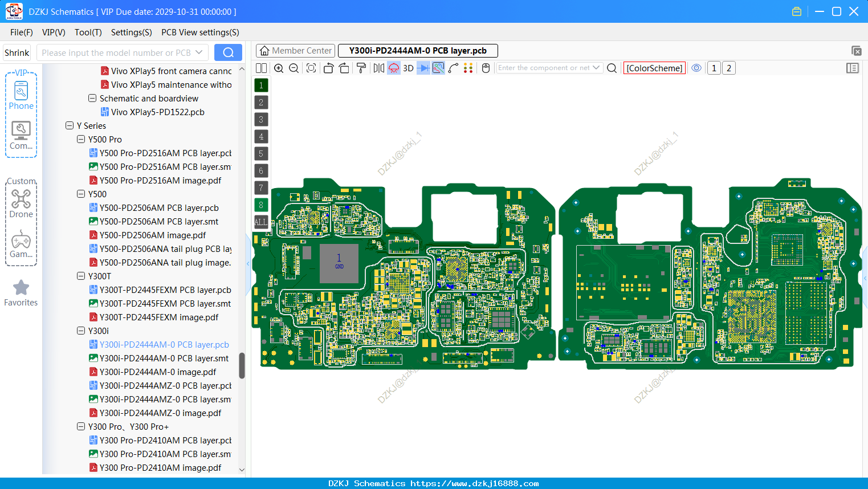Select the Game console category
Viewport: 868px width, 489px height.
(21, 243)
